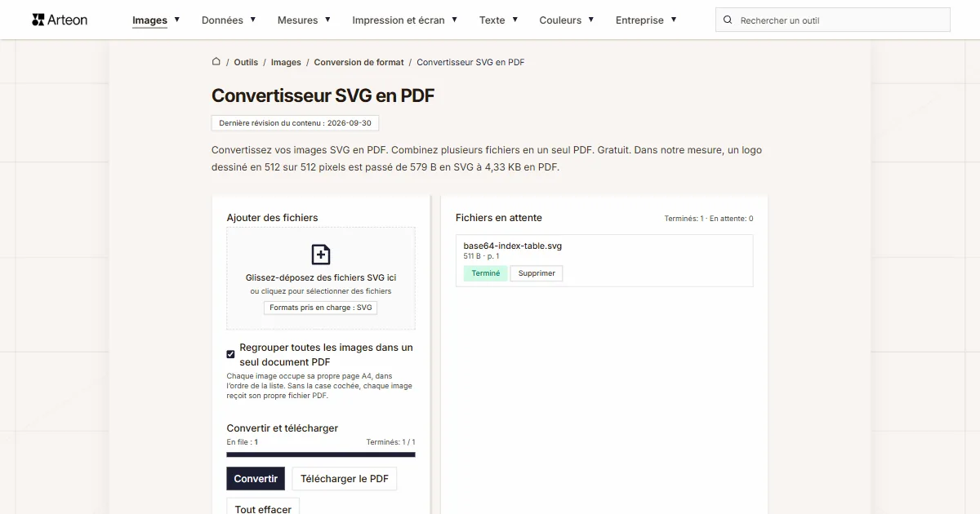Click the Tout effacer button
Screen dimensions: 980x514
tap(263, 507)
